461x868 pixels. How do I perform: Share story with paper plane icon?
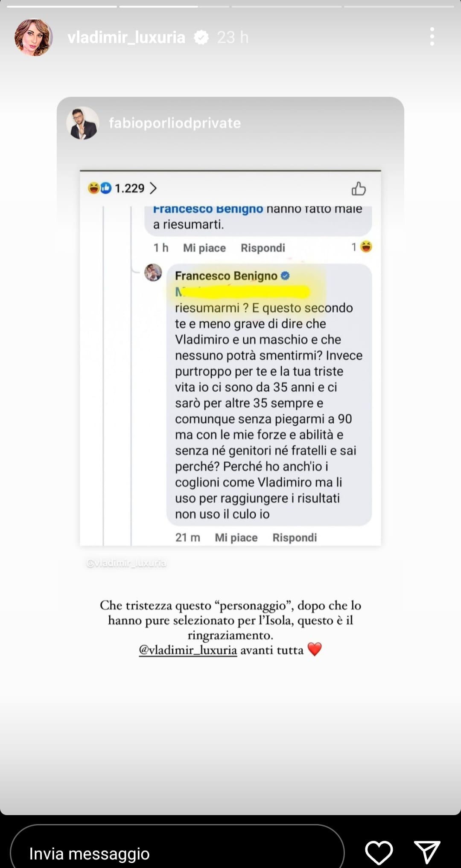(427, 853)
